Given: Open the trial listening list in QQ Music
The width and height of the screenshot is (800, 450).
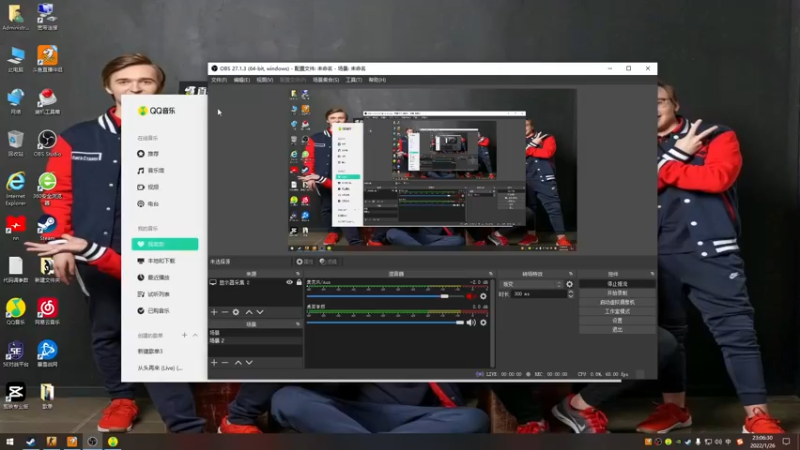Looking at the screenshot, I should [x=154, y=294].
